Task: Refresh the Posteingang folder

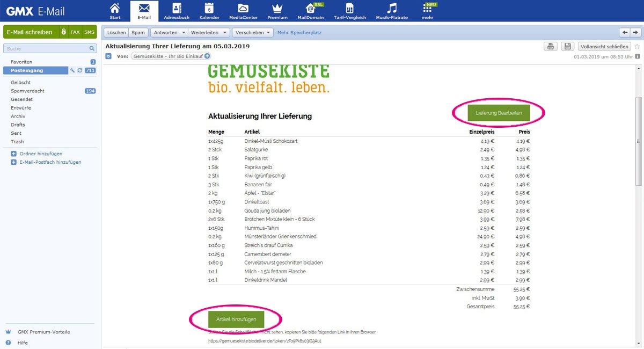Action: pos(80,70)
